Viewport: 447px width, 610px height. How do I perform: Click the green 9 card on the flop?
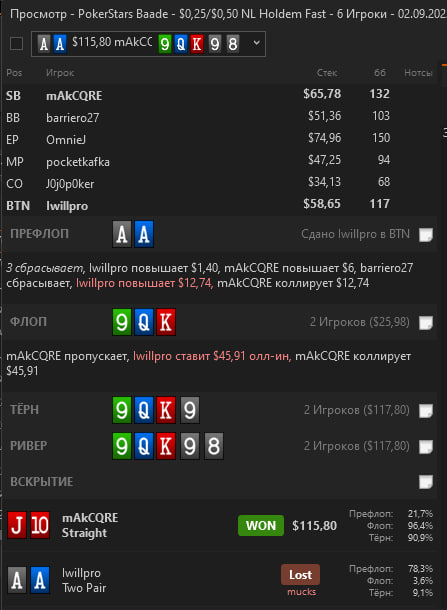tap(122, 322)
